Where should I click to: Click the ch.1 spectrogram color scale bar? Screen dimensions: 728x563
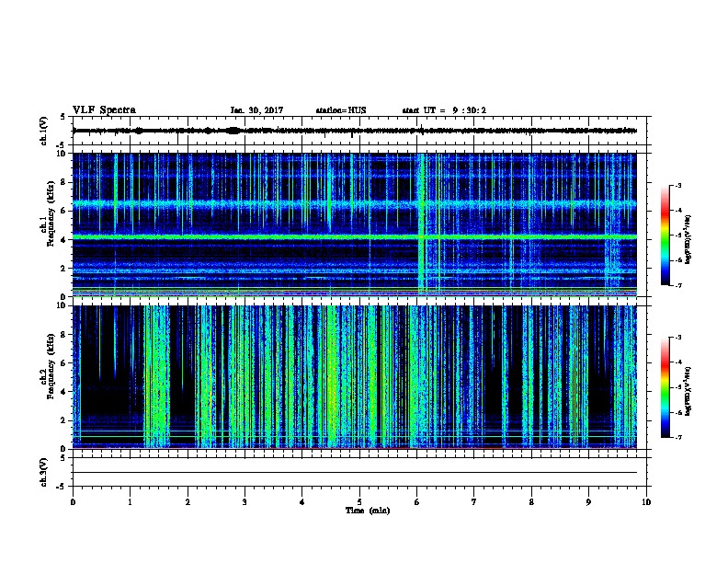tap(665, 236)
